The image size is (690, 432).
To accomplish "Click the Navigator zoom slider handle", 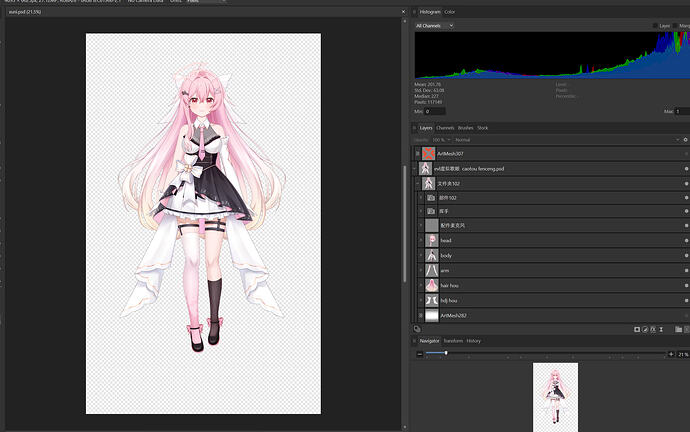I will click(446, 353).
